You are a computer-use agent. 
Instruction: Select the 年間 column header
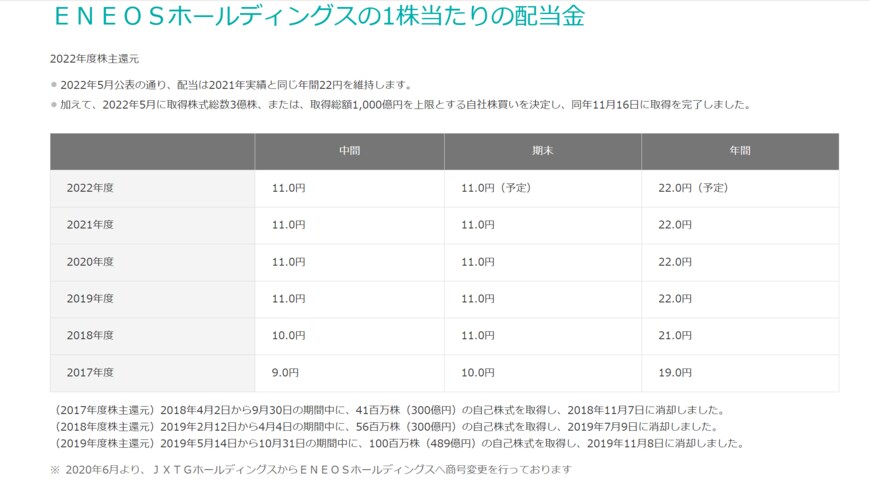point(739,151)
